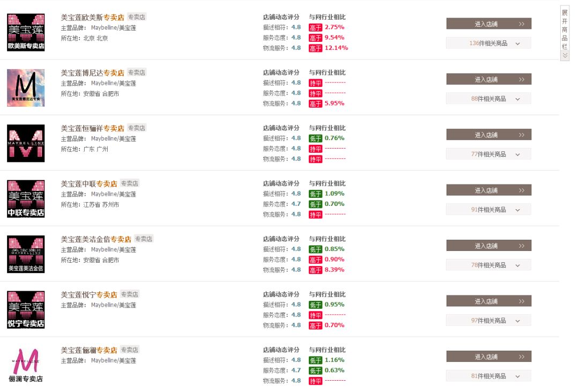Click the 美宝莲欧美斯专卖店 shop logo
This screenshot has width=579, height=392.
pos(26,33)
